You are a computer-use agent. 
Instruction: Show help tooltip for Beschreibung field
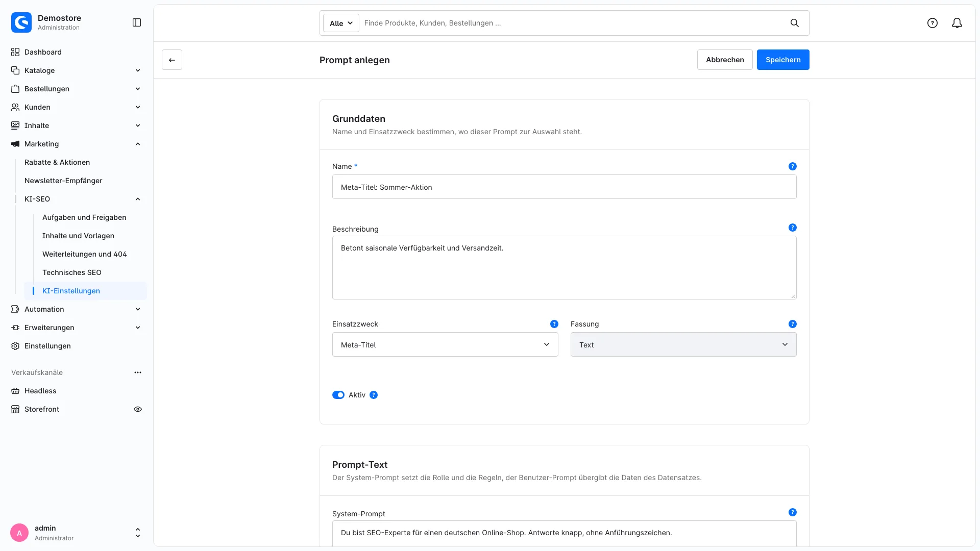[793, 228]
